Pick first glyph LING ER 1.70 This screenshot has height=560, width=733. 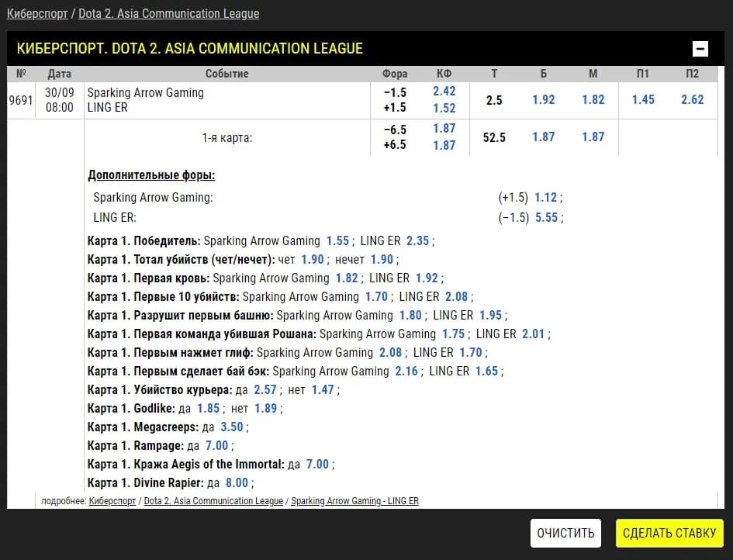471,352
